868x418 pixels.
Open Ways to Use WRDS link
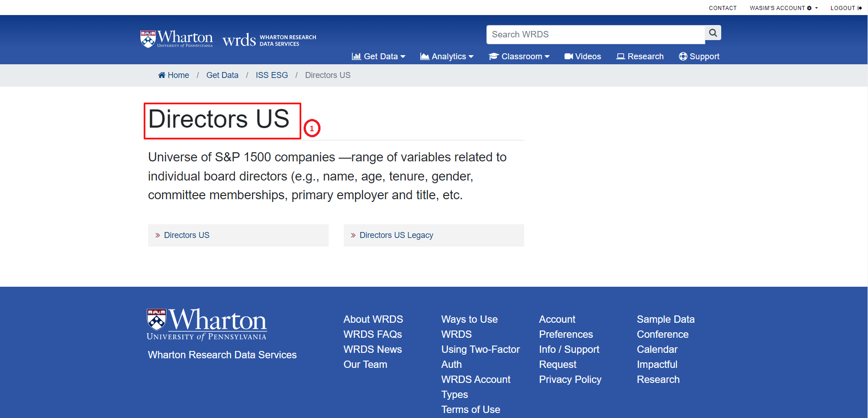(470, 327)
